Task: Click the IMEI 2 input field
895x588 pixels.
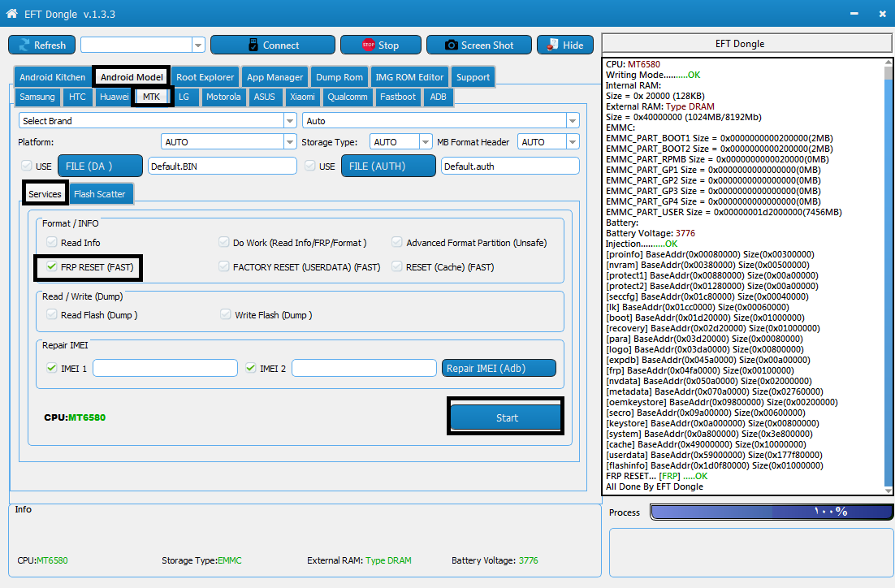Action: [x=364, y=368]
